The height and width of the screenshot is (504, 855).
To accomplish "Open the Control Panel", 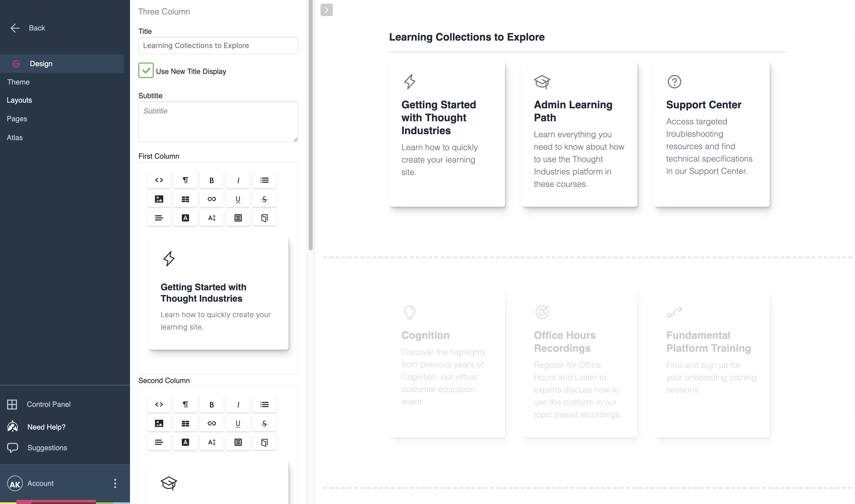I will click(x=39, y=404).
